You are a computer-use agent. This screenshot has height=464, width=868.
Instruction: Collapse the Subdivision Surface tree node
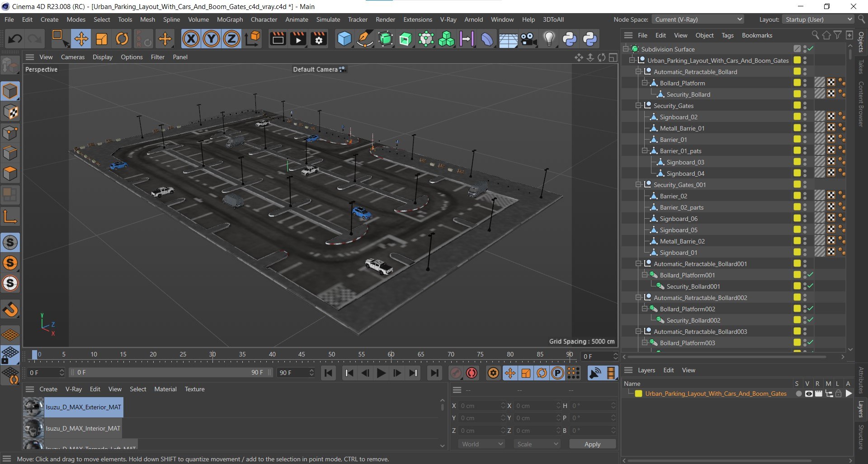[626, 49]
